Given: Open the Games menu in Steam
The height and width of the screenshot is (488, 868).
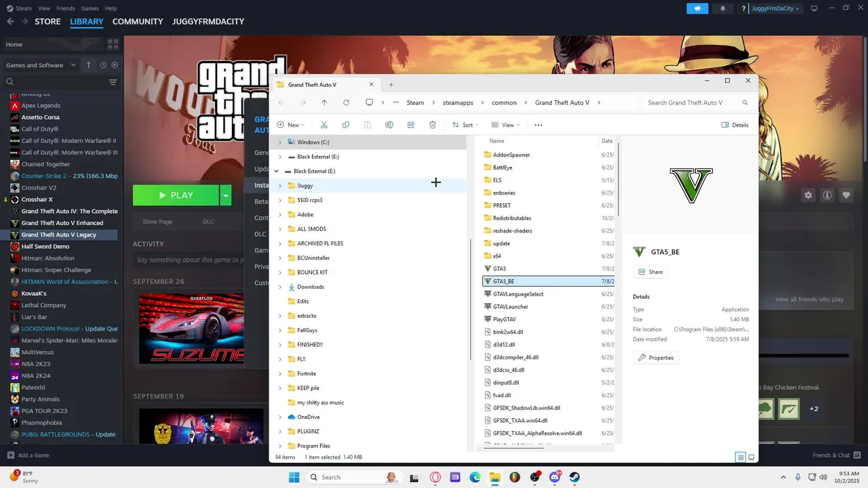Looking at the screenshot, I should click(x=90, y=8).
